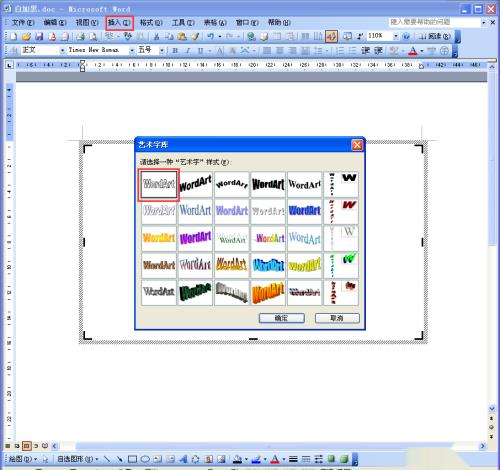Screen dimensions: 500x470
Task: Click the Insert Hyperlink globe icon
Action: 251,36
